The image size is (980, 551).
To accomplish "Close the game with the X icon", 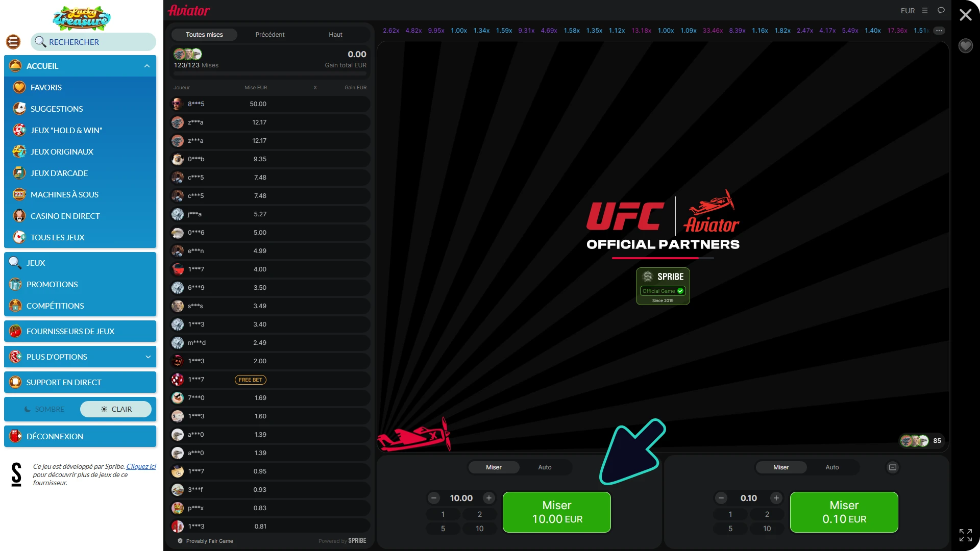I will pyautogui.click(x=965, y=15).
